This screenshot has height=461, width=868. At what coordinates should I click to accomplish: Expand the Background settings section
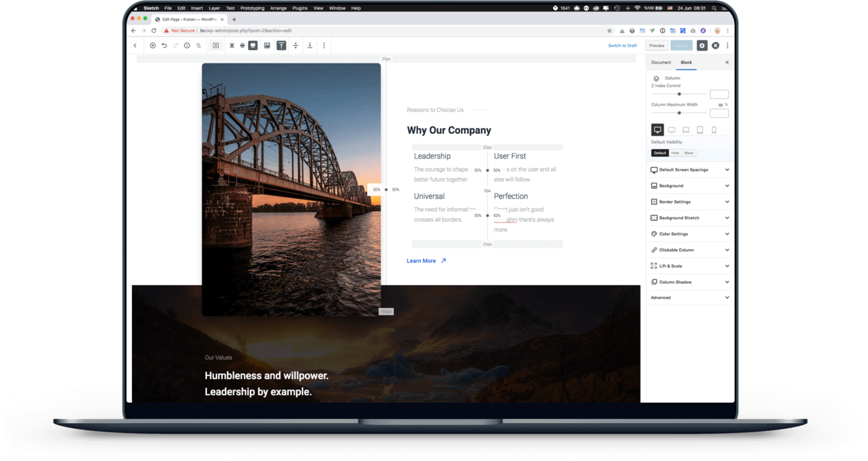pos(689,186)
